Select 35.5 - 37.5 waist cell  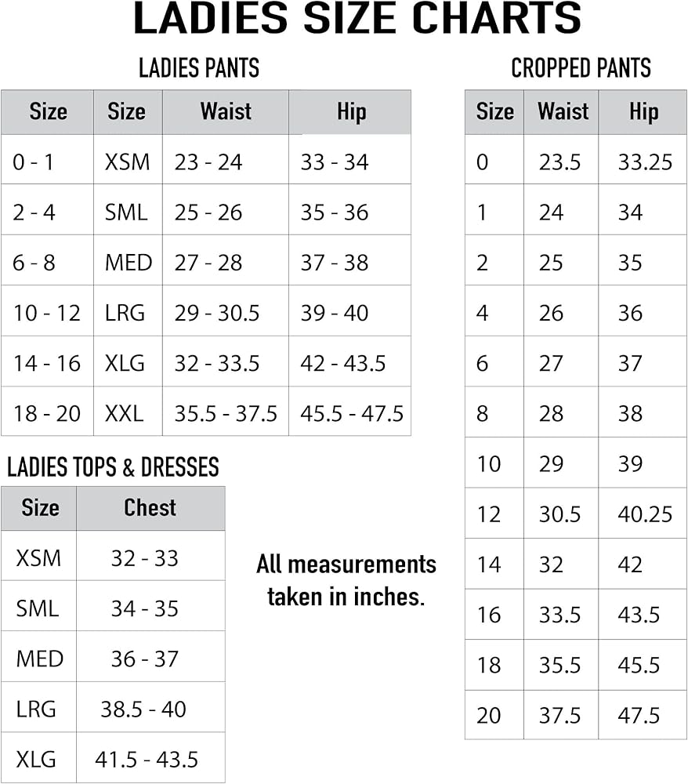click(x=226, y=413)
